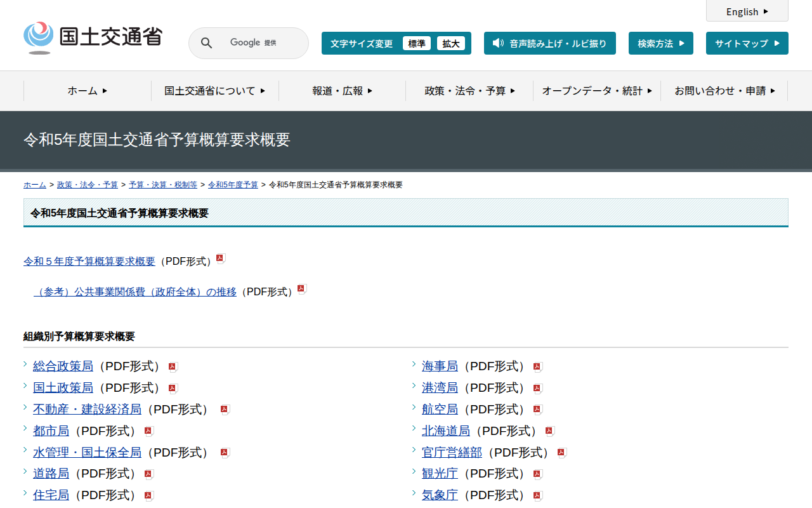Open 報道・広報 navigation menu
The height and width of the screenshot is (508, 812).
[343, 91]
